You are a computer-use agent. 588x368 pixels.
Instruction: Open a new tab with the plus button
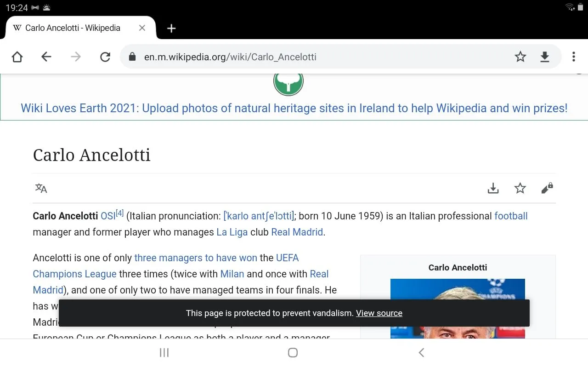tap(171, 28)
